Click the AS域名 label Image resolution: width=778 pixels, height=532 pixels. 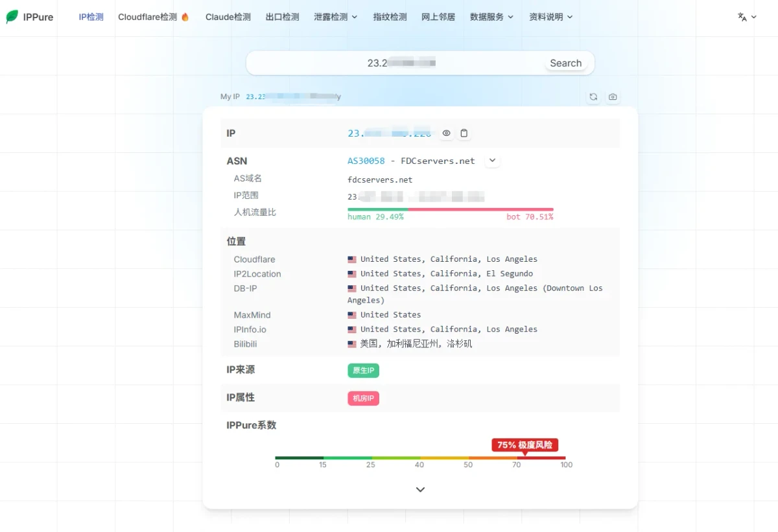248,178
